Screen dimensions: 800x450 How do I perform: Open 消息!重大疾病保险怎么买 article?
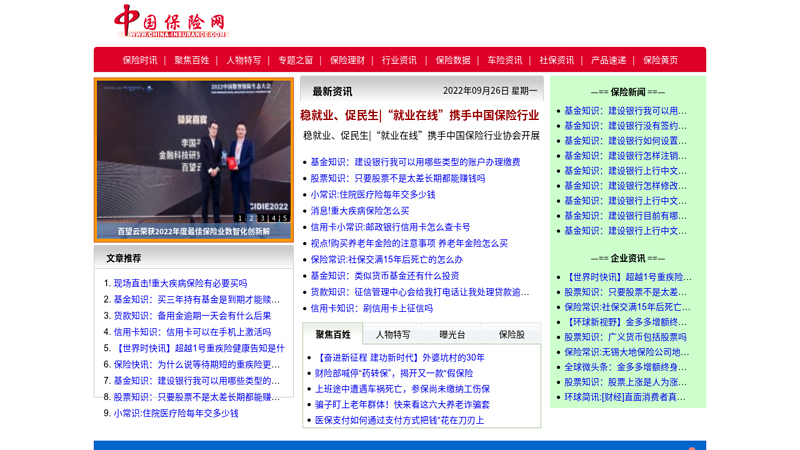360,211
